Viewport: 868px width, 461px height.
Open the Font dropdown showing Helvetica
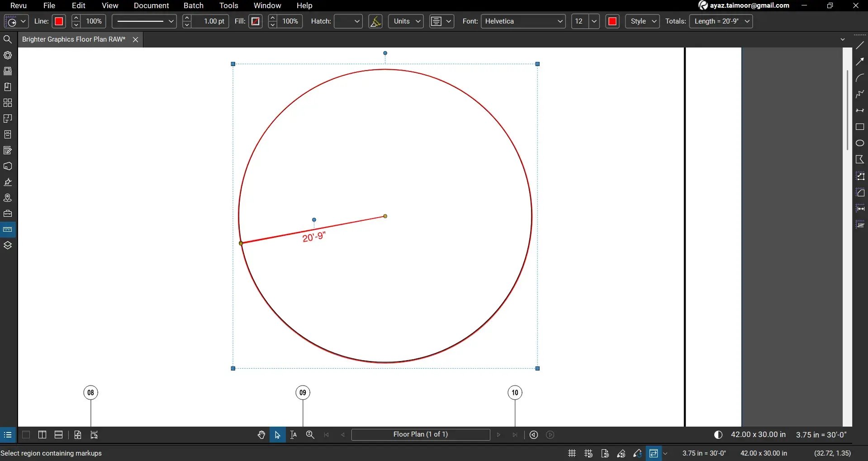point(523,21)
